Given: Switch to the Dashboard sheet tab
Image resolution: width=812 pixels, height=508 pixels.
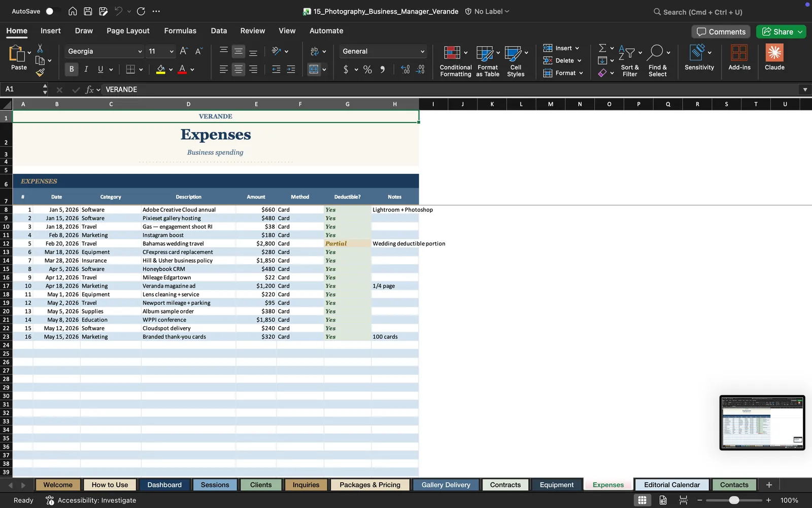Looking at the screenshot, I should coord(164,485).
